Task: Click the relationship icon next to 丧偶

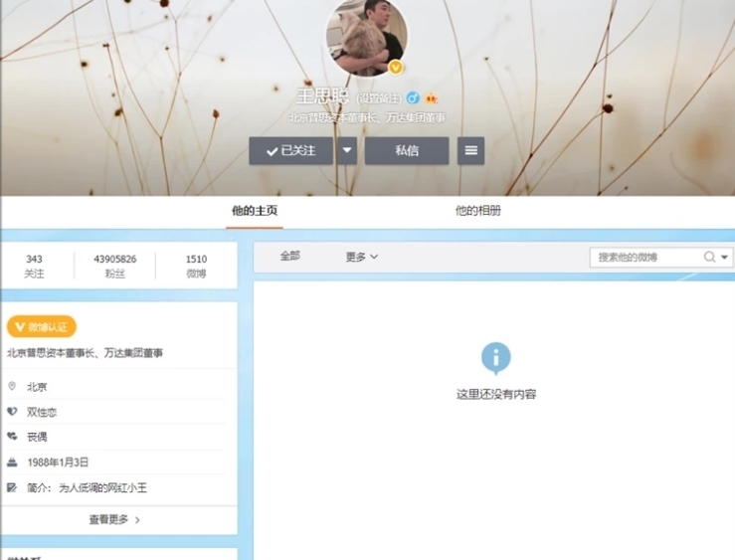Action: pos(12,437)
